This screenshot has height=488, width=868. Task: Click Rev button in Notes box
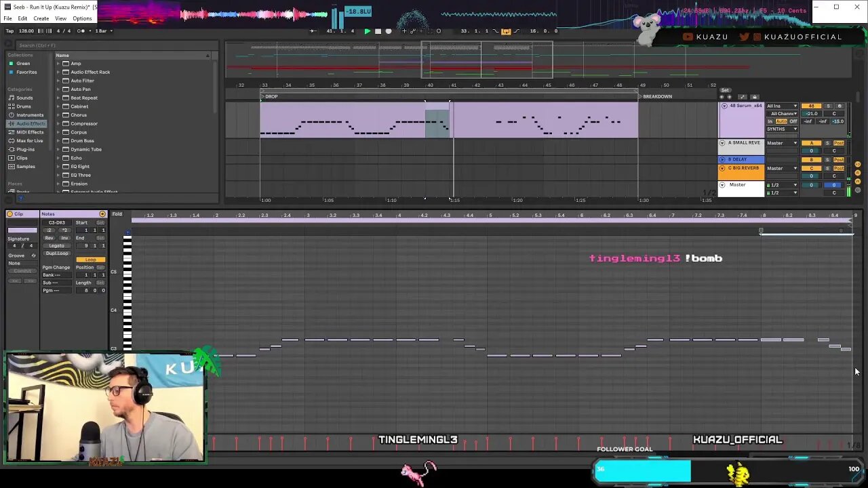point(49,238)
